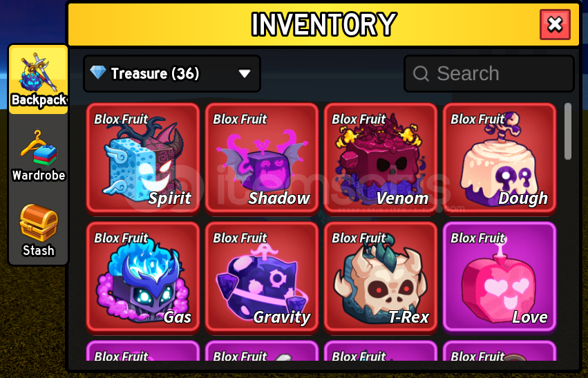
Task: Open the Stash tab
Action: point(38,230)
